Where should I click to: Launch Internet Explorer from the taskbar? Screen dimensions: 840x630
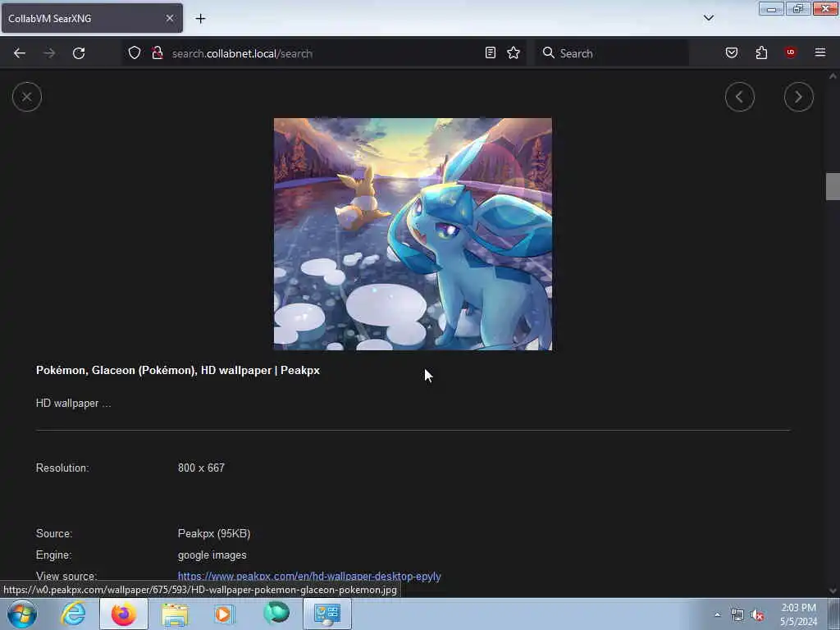[x=73, y=614]
